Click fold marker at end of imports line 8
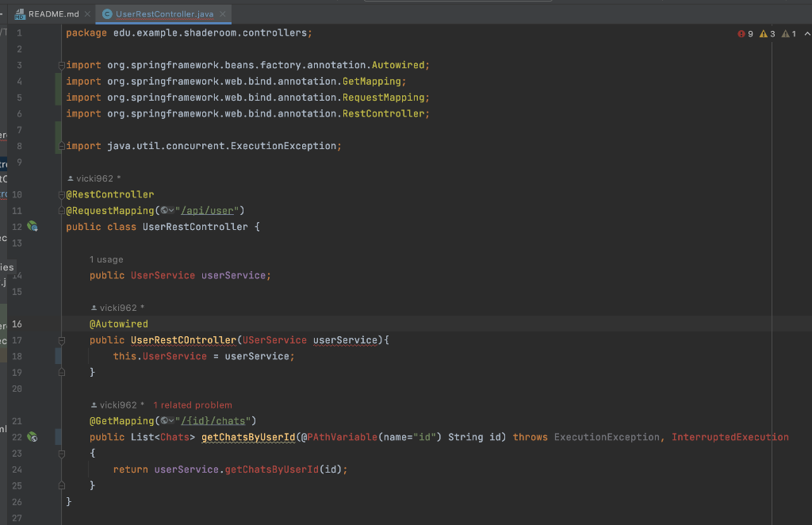Viewport: 812px width, 525px height. pos(62,146)
